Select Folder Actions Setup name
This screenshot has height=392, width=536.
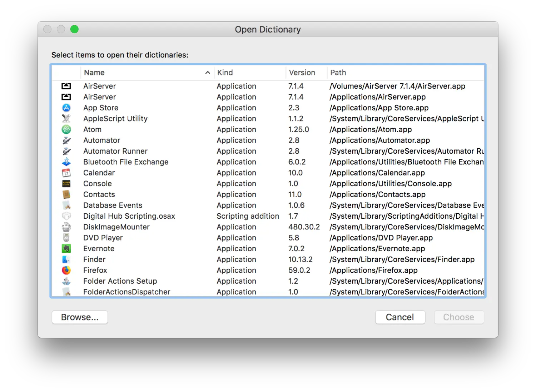120,281
